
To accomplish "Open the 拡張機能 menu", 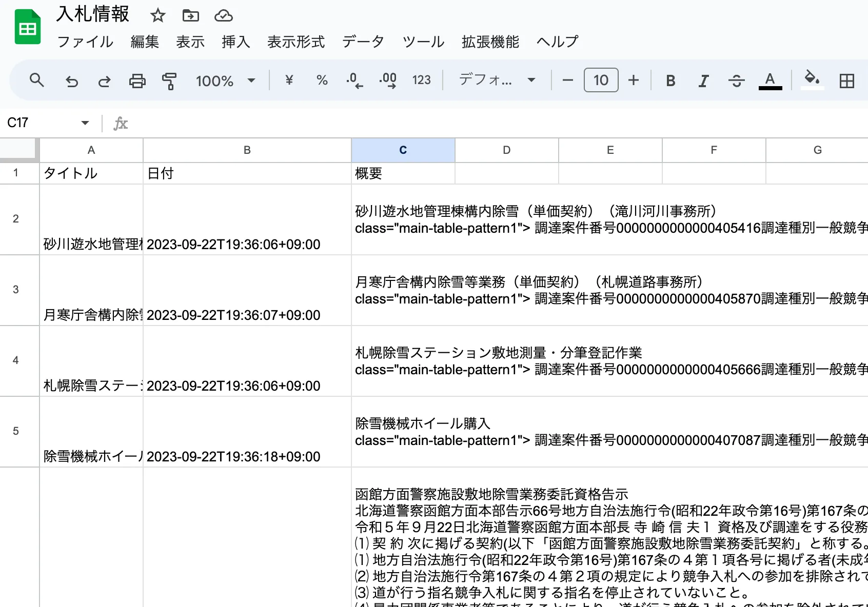I will tap(490, 42).
